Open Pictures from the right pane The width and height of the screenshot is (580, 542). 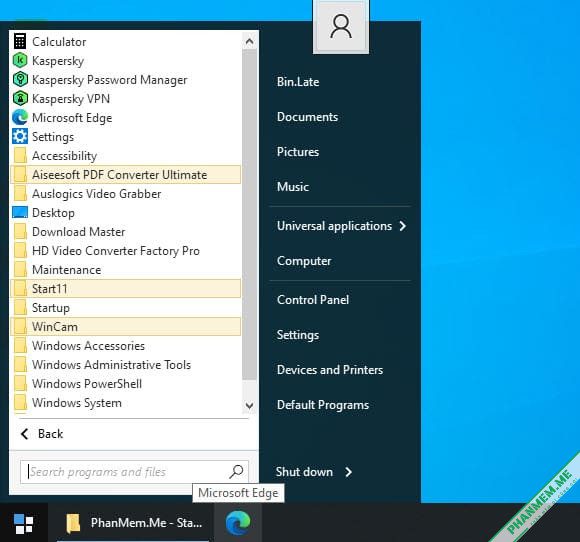298,152
